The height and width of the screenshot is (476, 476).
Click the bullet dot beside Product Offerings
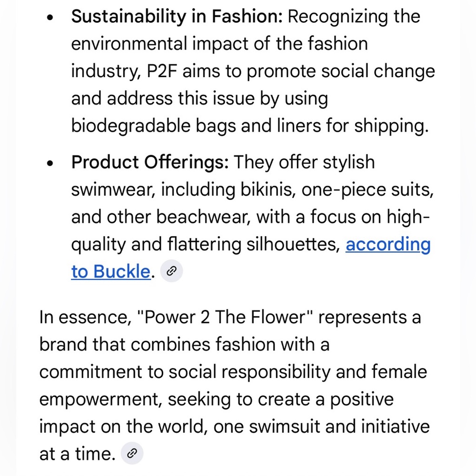(50, 164)
